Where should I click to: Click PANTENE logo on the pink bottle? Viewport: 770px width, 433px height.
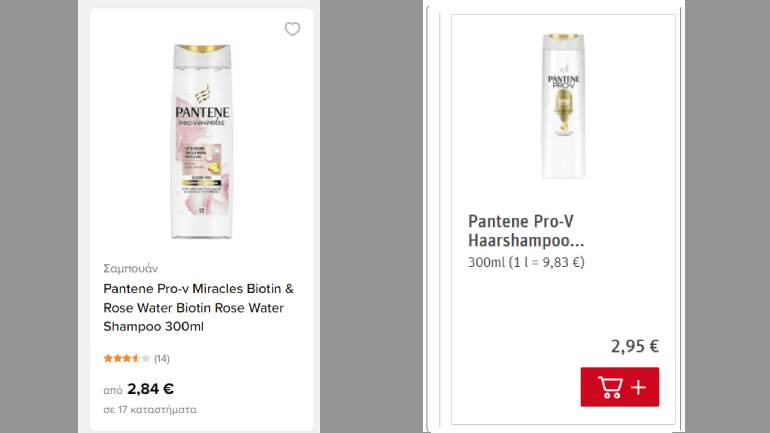click(x=202, y=112)
